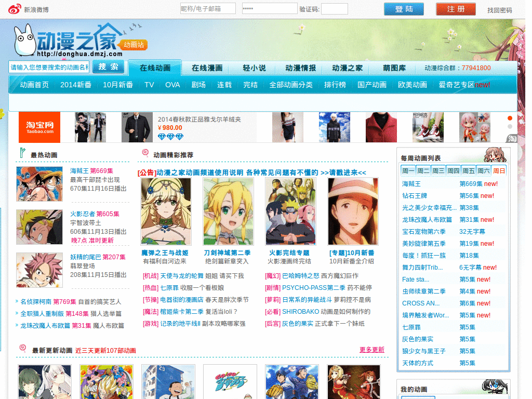
Task: Open the 妖精的尾巴 thumbnail in 最热动画
Action: click(x=39, y=270)
